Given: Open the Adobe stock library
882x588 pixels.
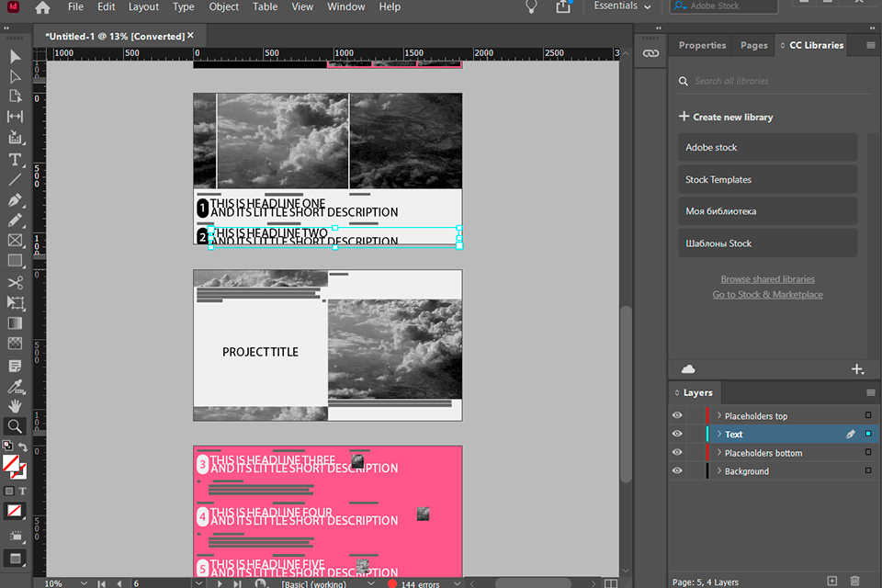Looking at the screenshot, I should [767, 147].
